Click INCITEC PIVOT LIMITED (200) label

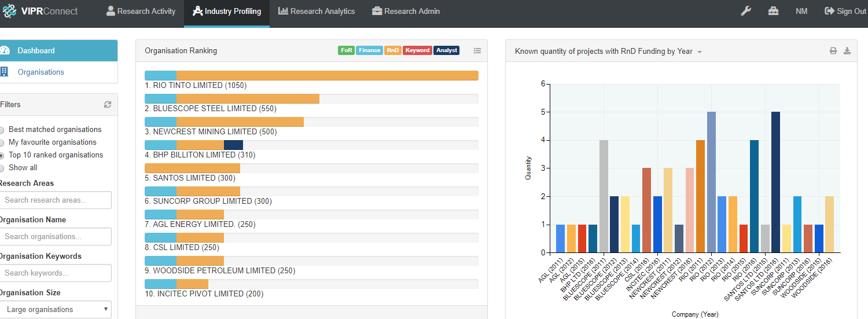click(204, 294)
